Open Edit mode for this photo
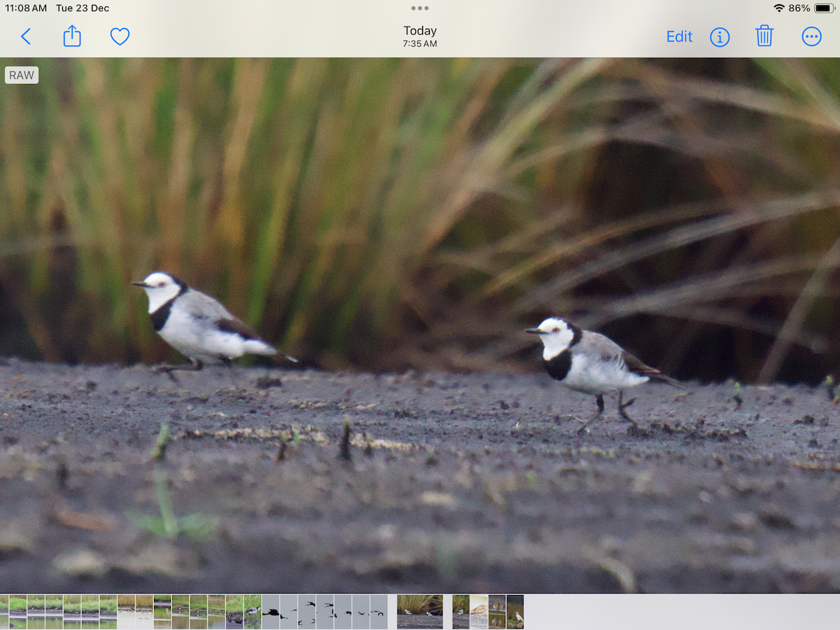 tap(678, 36)
